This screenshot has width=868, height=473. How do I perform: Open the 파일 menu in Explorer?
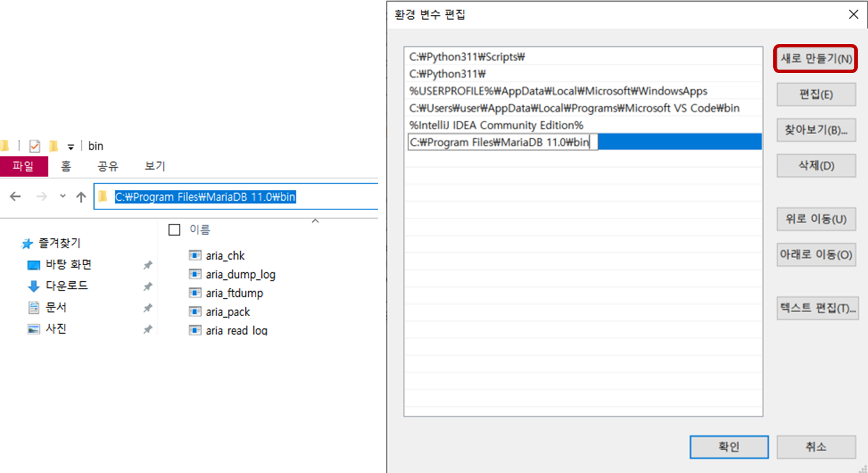[24, 166]
